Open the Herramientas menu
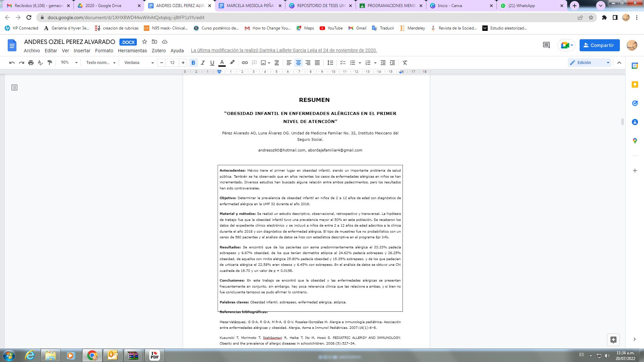Image resolution: width=644 pixels, height=362 pixels. click(x=132, y=51)
